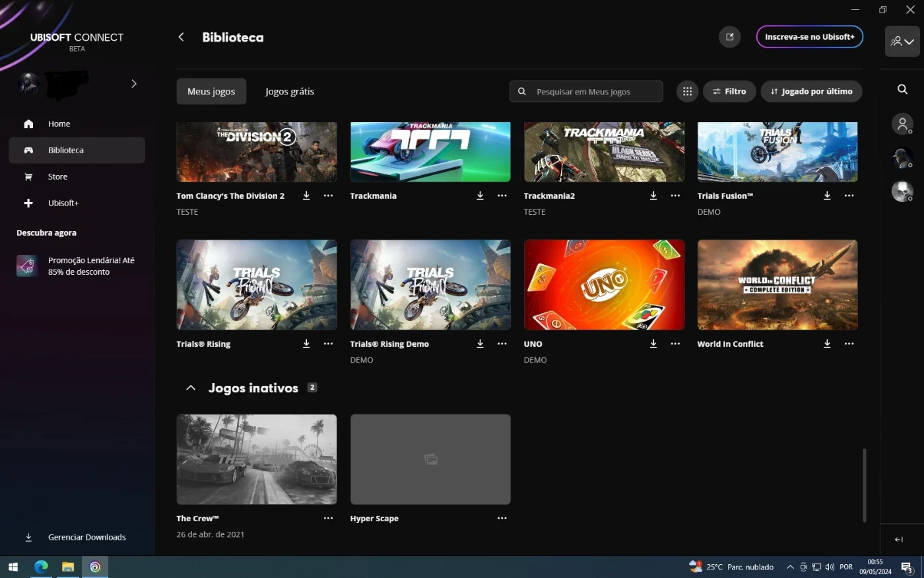Open the Trackmania cover thumbnail
The height and width of the screenshot is (578, 924).
click(430, 152)
